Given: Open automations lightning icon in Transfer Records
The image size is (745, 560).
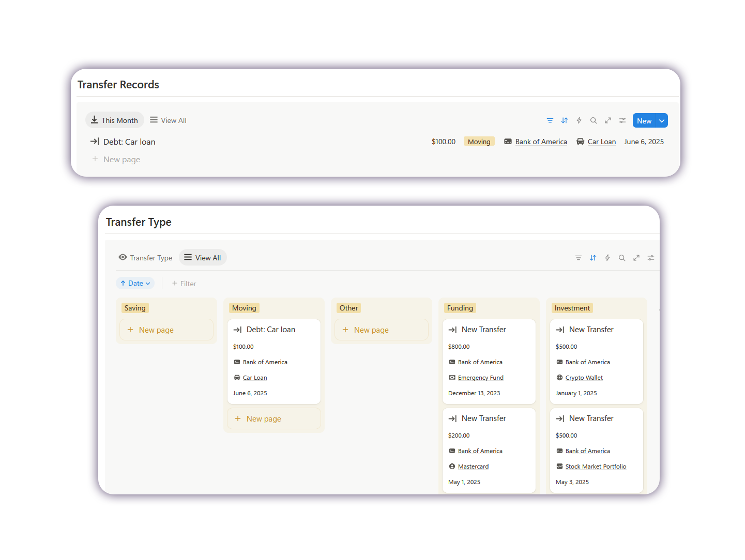Looking at the screenshot, I should pyautogui.click(x=579, y=120).
